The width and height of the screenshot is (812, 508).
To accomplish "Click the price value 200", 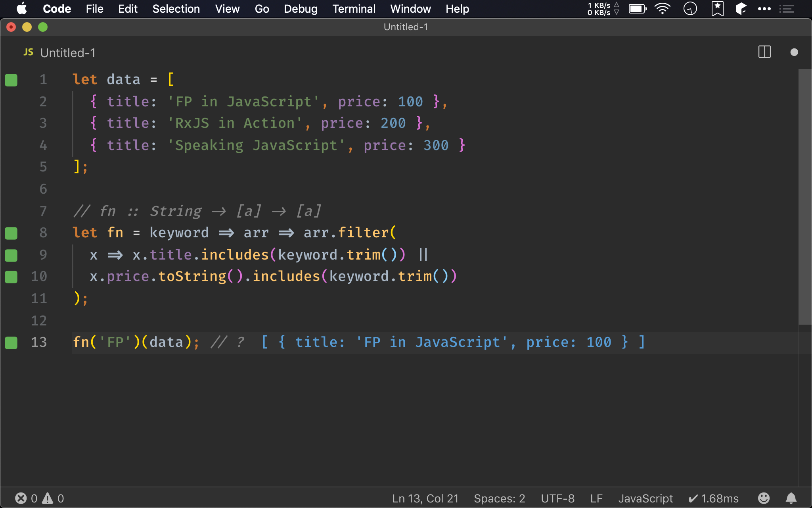I will tap(393, 123).
